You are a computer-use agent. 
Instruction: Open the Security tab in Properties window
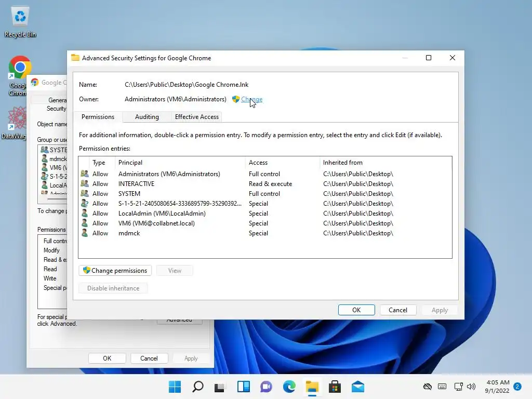coord(56,109)
